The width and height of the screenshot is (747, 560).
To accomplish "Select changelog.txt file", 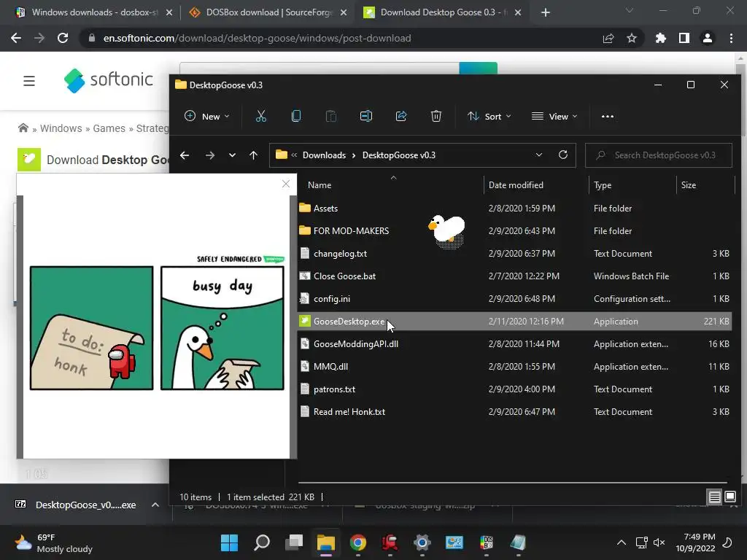I will [x=515, y=253].
